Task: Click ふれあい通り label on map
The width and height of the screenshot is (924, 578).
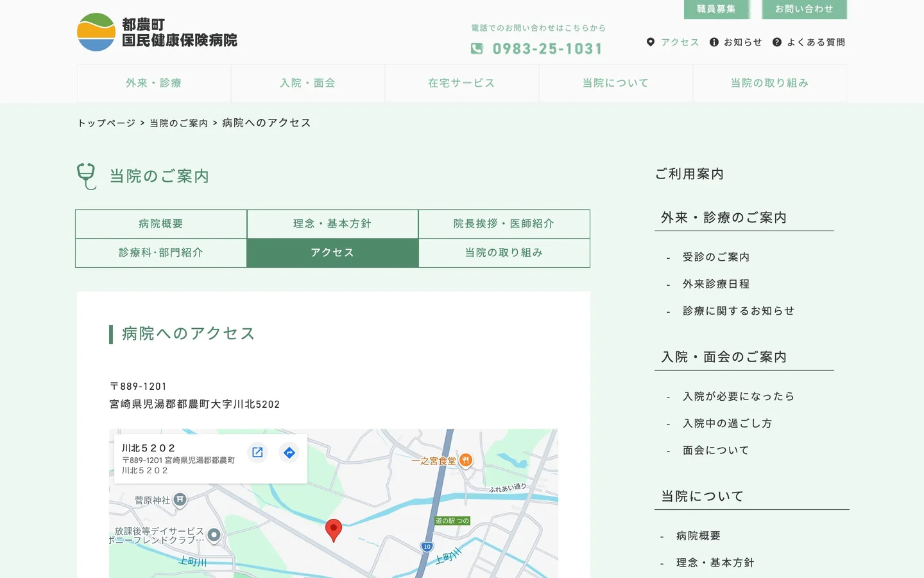Action: tap(508, 487)
